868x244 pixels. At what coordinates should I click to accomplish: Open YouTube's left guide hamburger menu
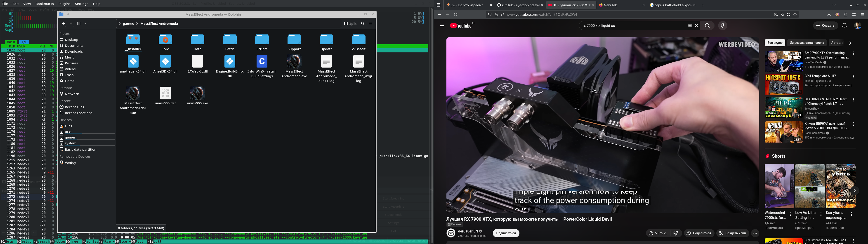tap(442, 26)
